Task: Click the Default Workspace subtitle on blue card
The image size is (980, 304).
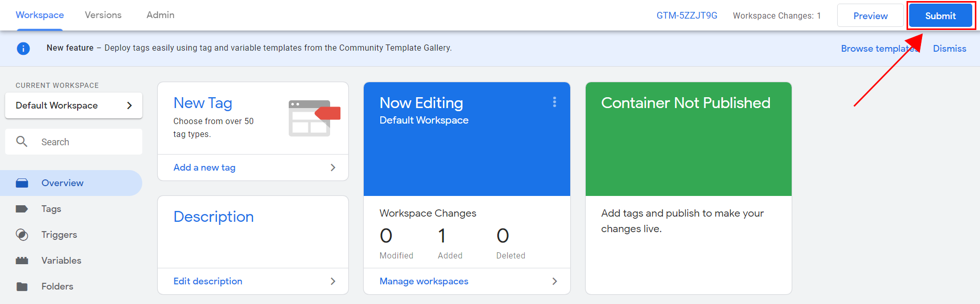Action: coord(424,120)
